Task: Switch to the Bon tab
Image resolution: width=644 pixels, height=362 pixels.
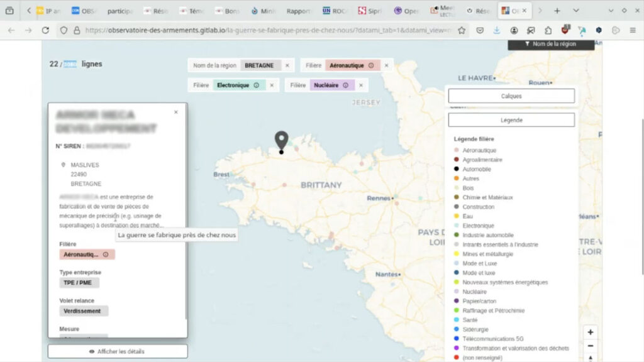Action: [227, 11]
